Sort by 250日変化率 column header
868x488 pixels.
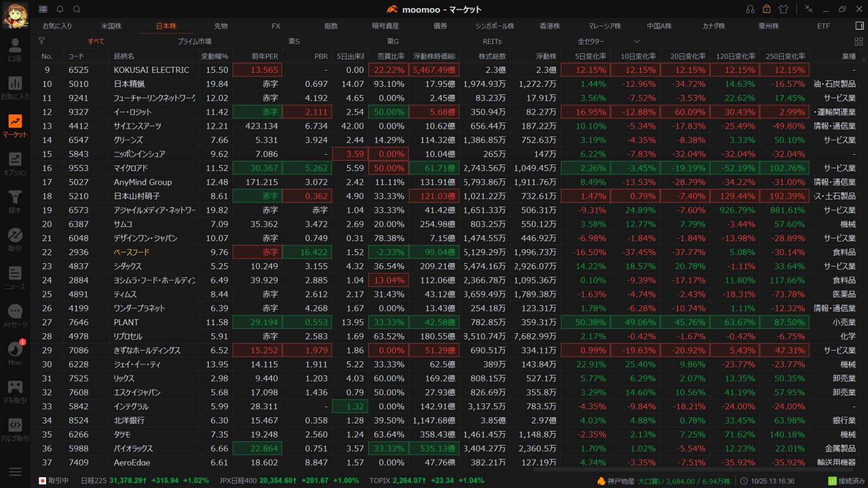click(x=785, y=56)
